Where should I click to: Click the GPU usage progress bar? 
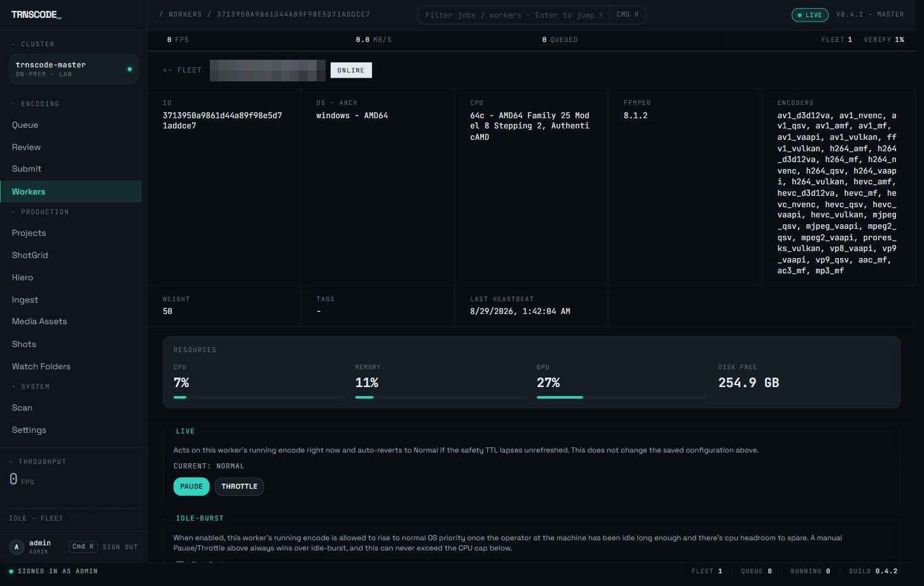(623, 397)
